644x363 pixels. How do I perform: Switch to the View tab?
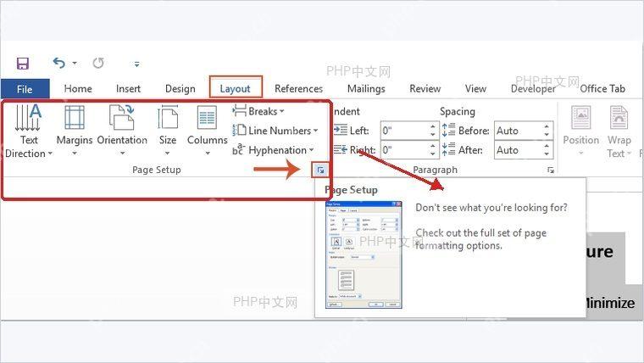475,89
